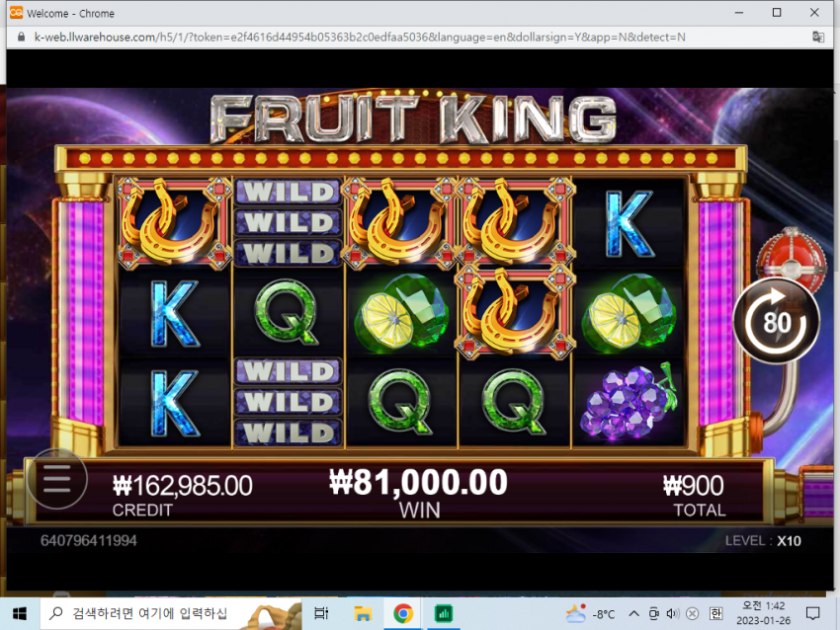The image size is (840, 630).
Task: Click the clock showing 1:42 date
Action: (x=763, y=613)
